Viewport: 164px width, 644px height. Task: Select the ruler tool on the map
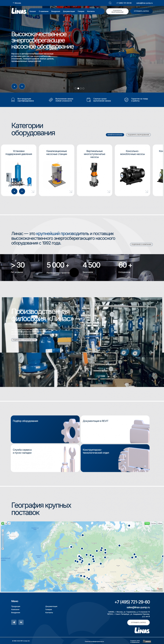[9, 523]
